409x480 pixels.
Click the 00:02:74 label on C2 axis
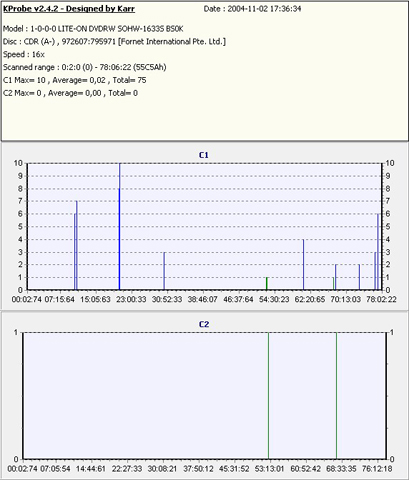click(22, 469)
